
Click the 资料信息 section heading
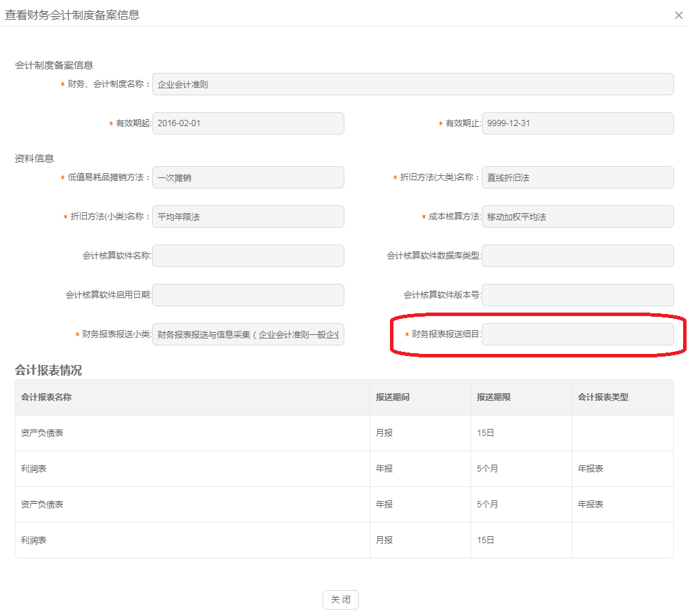[x=34, y=158]
